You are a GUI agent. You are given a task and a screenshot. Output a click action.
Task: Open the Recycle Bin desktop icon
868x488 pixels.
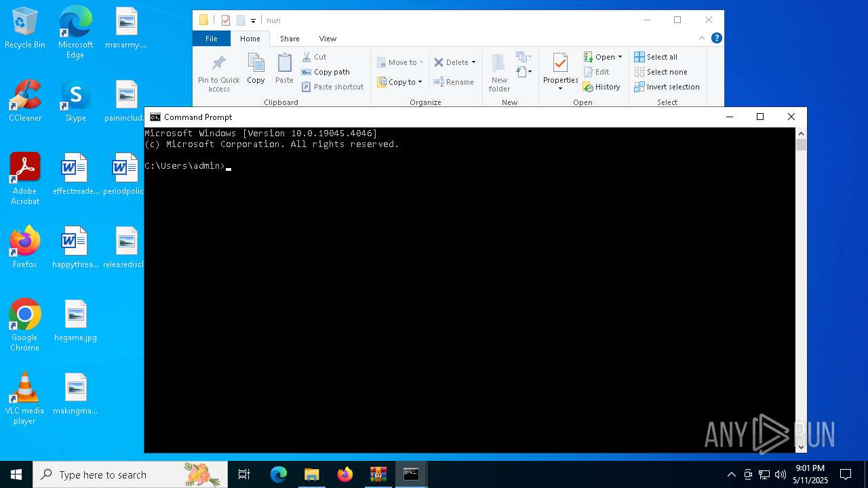25,28
